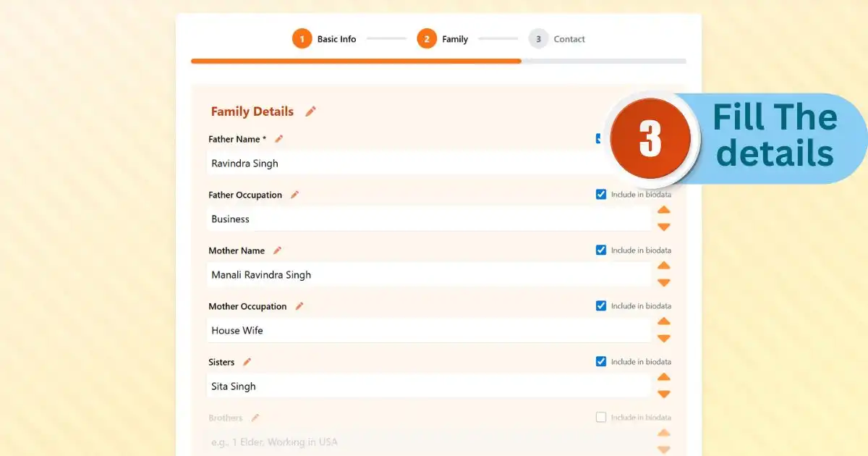Switch to the Basic Info step
This screenshot has height=456, width=868.
tap(336, 38)
